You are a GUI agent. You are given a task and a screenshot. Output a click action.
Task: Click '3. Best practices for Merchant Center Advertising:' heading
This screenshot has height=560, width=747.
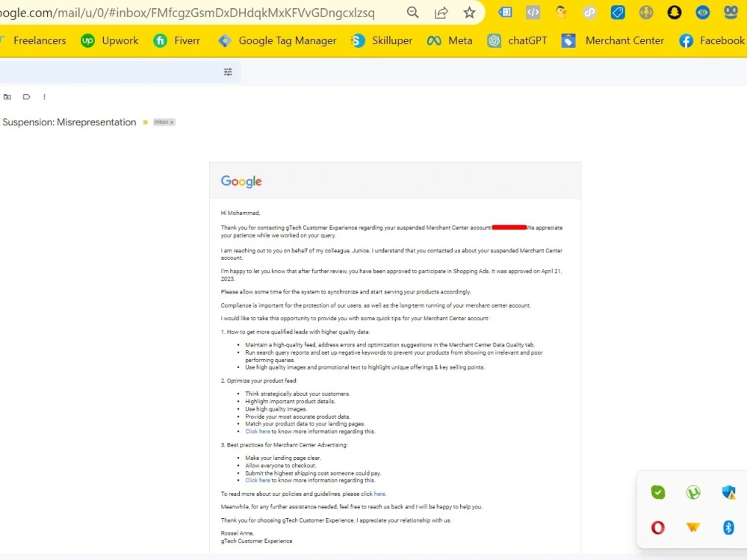tap(284, 445)
